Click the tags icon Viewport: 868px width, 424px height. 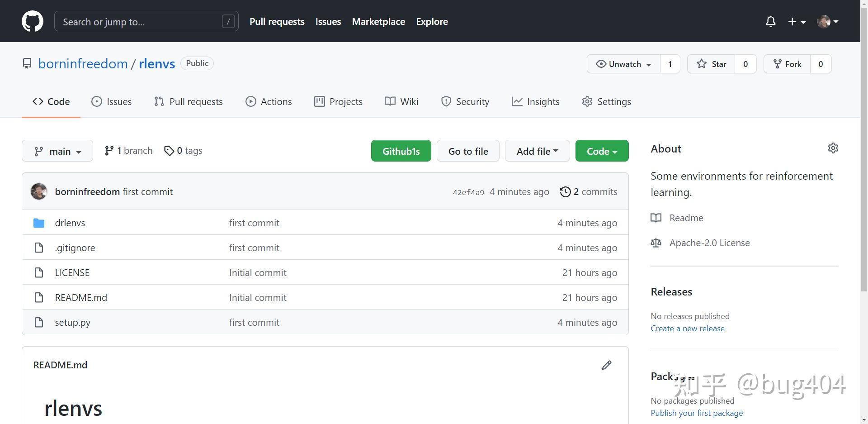(x=169, y=151)
